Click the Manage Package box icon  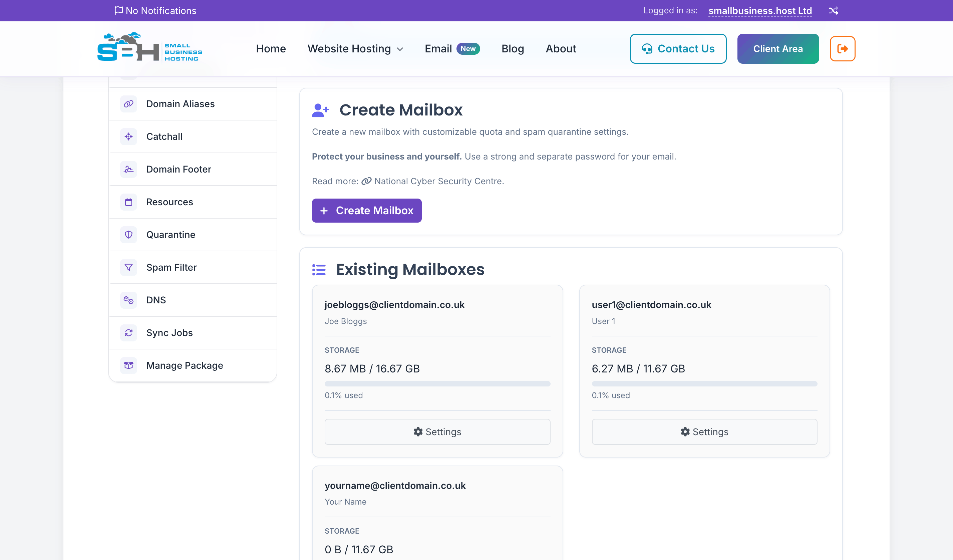tap(128, 365)
